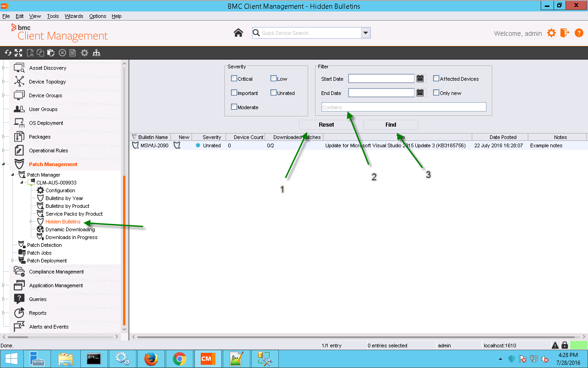
Task: Check the Affected Devices option
Action: [x=436, y=78]
